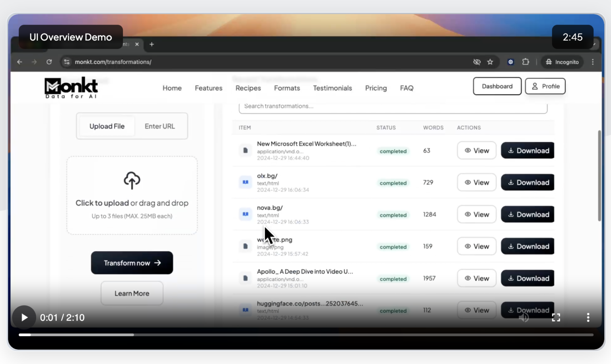Toggle fullscreen mode for the video

[556, 317]
